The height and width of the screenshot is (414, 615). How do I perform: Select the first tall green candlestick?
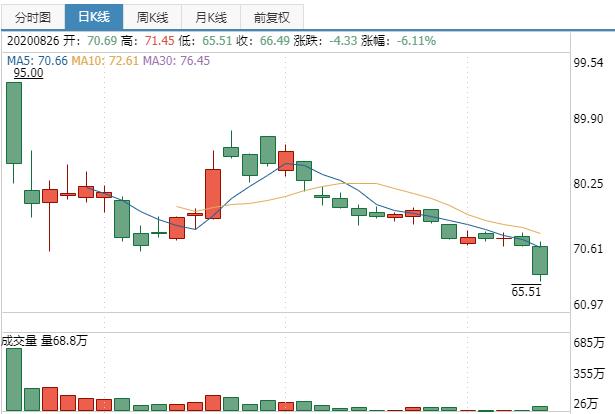[14, 122]
